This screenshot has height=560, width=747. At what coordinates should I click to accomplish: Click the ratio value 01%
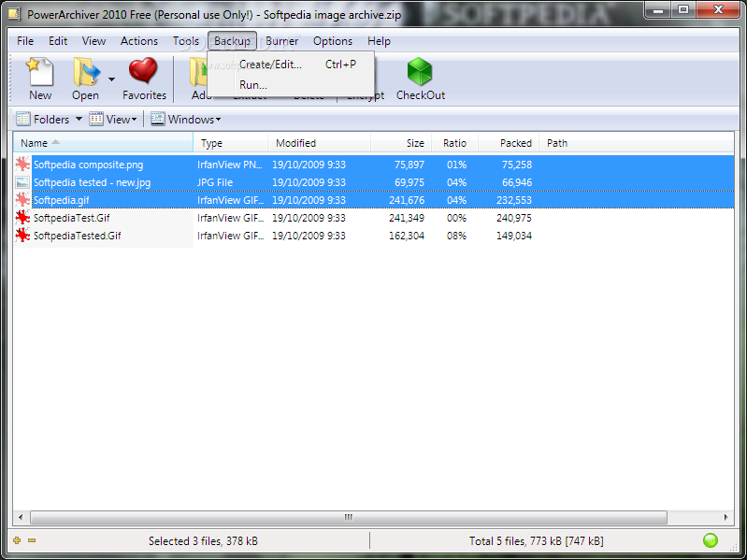click(x=456, y=165)
